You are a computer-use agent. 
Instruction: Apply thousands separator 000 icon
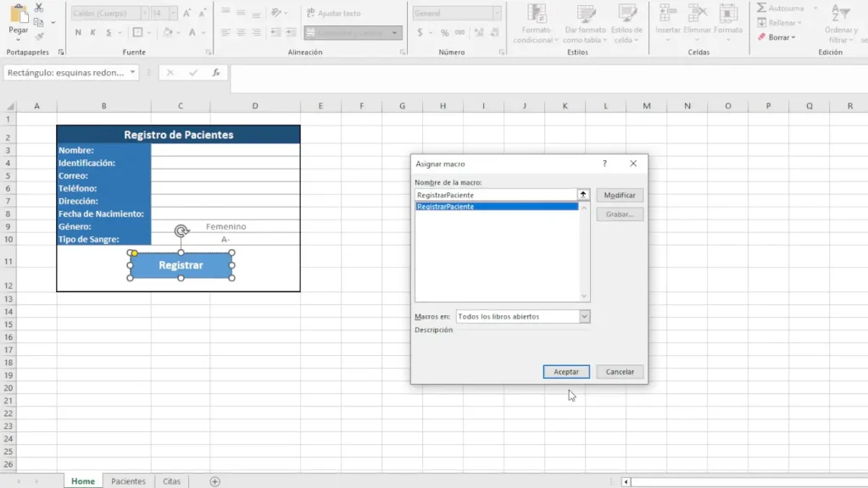[x=460, y=33]
